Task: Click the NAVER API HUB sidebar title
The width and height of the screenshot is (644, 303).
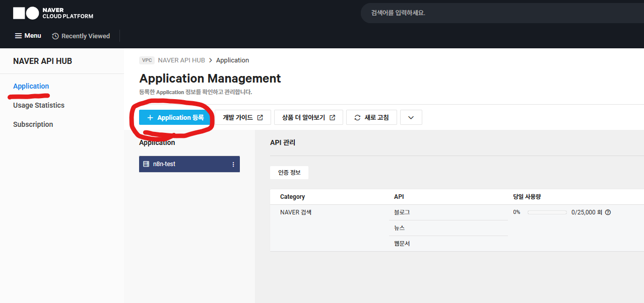Action: [x=43, y=61]
